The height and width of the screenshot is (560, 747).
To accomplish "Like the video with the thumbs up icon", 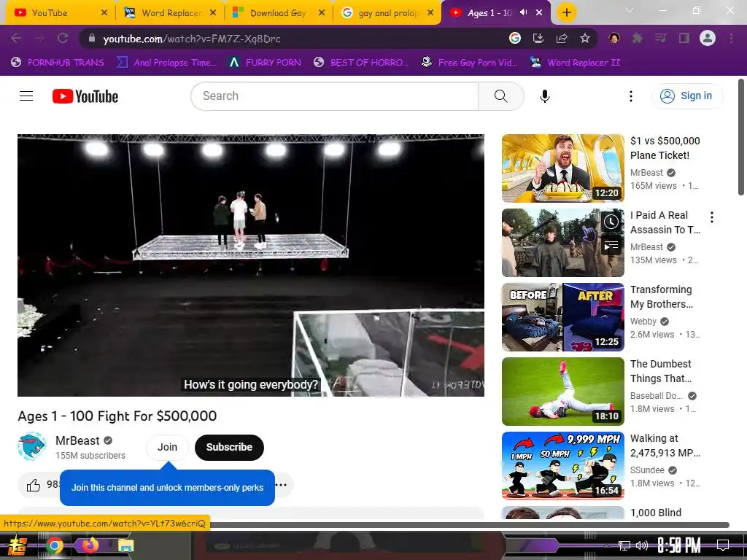I will 34,485.
